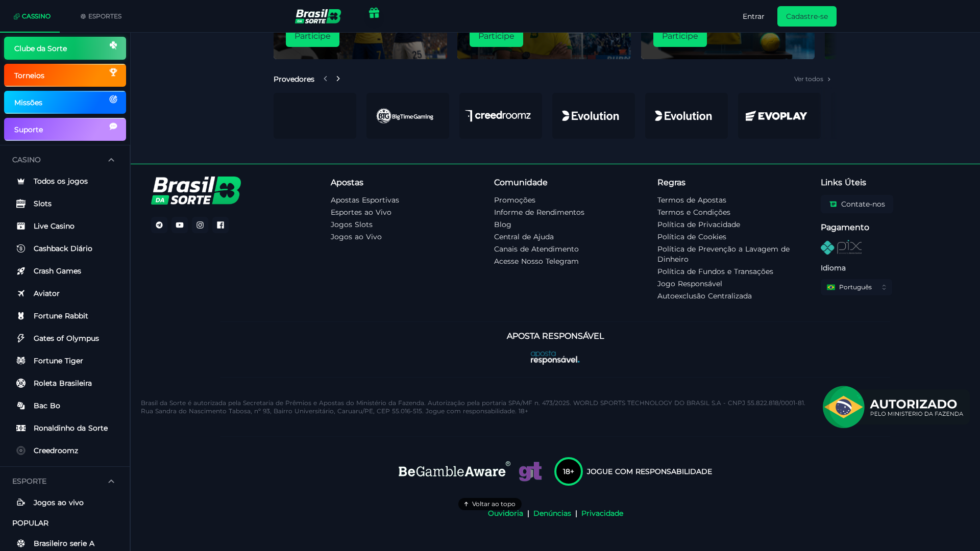Click the Gates of Olympus lightning icon
980x551 pixels.
21,338
